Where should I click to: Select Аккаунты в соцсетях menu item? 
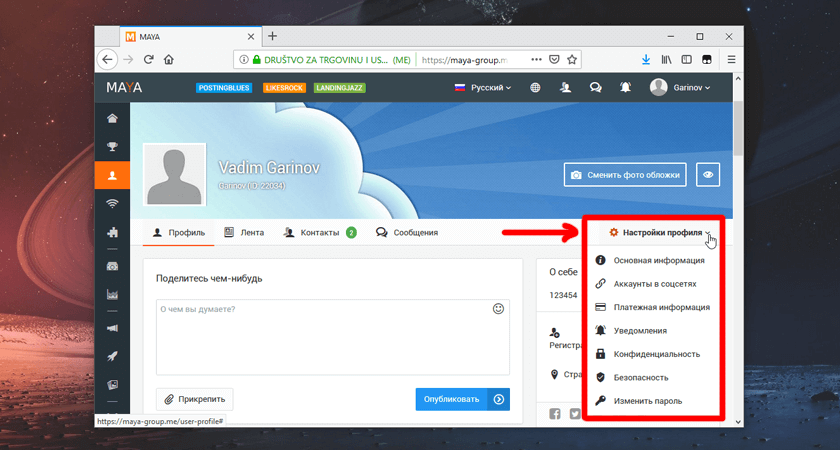point(654,284)
